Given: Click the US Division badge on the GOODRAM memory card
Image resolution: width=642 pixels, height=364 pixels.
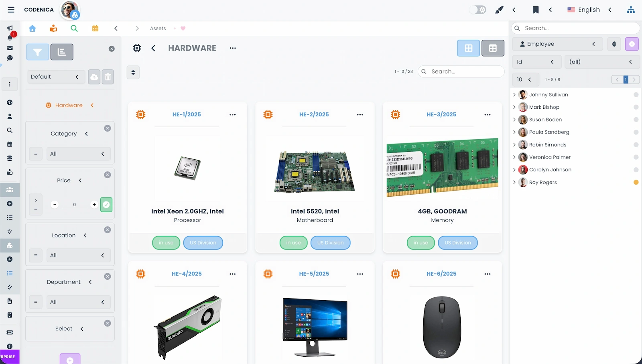Looking at the screenshot, I should (x=457, y=242).
